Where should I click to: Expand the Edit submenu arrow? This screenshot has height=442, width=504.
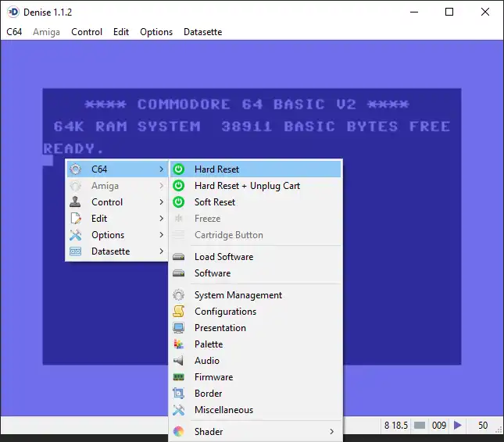click(x=161, y=218)
